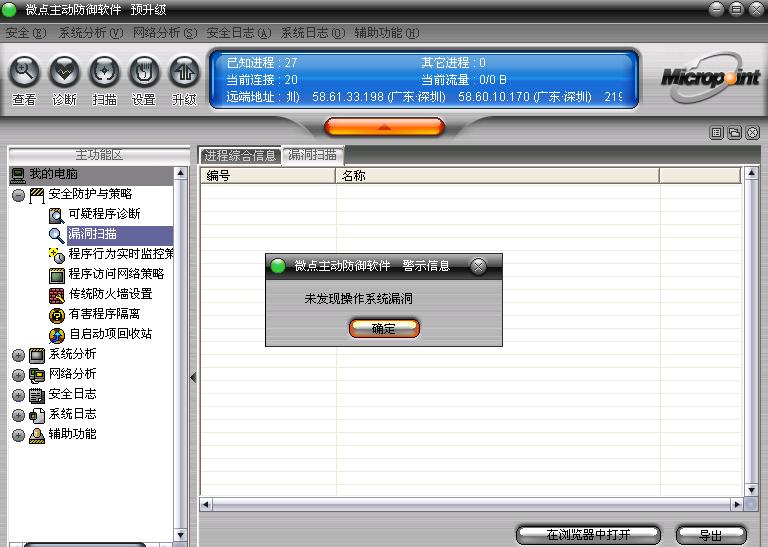Open 设置 settings hand icon

pos(144,72)
